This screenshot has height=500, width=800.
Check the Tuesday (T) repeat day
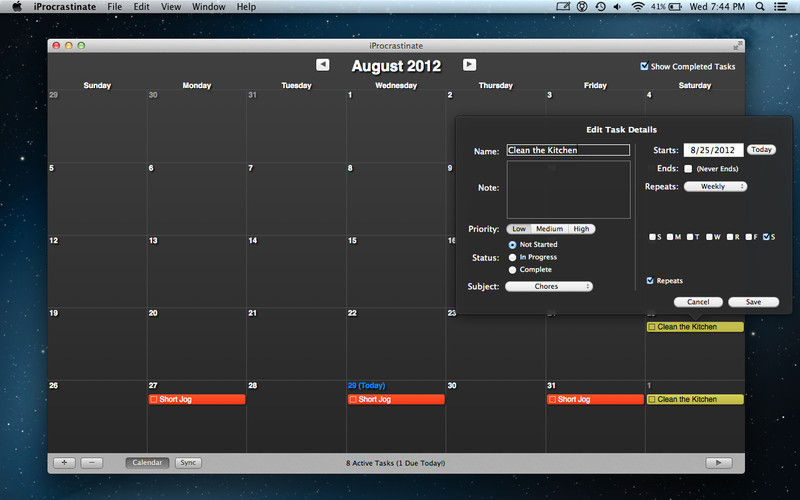pyautogui.click(x=690, y=237)
